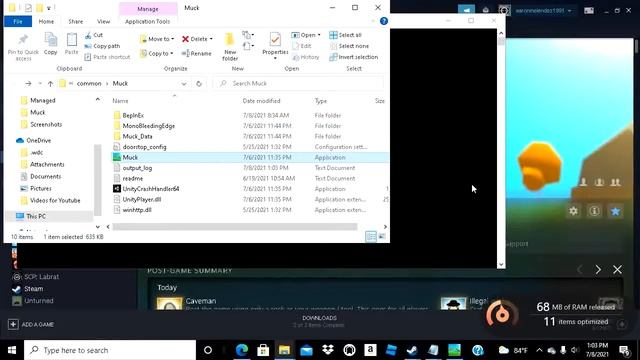This screenshot has width=640, height=360.
Task: Click the Manage contextual tab
Action: pos(148,9)
